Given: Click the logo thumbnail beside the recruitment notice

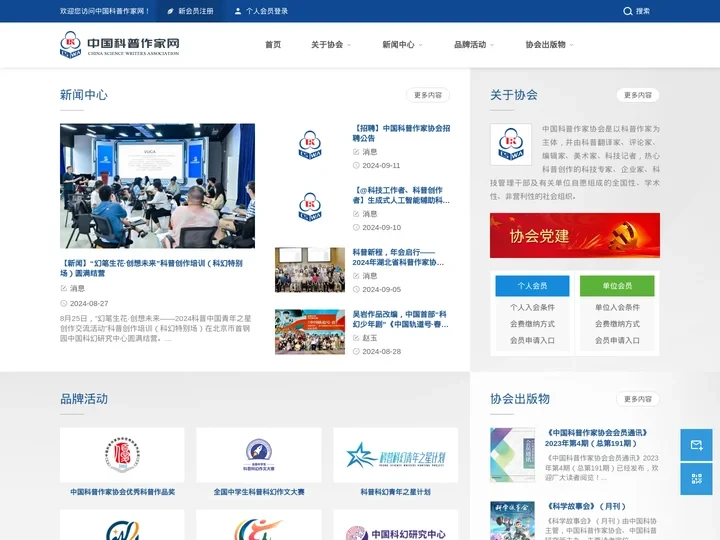Looking at the screenshot, I should (x=310, y=145).
